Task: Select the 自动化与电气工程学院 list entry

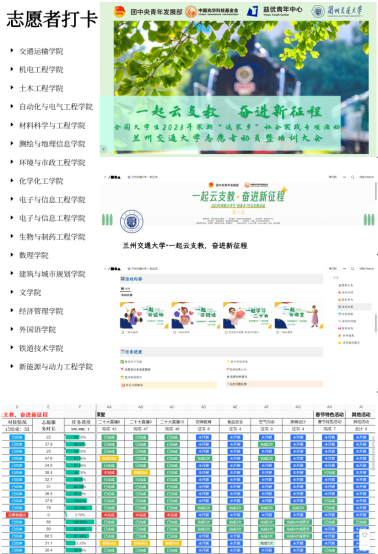Action: [x=56, y=107]
